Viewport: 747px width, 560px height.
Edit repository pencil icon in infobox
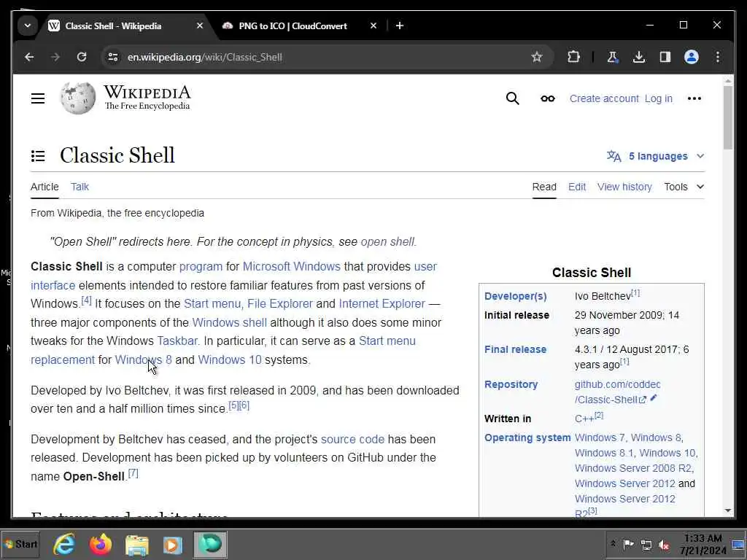pos(654,398)
